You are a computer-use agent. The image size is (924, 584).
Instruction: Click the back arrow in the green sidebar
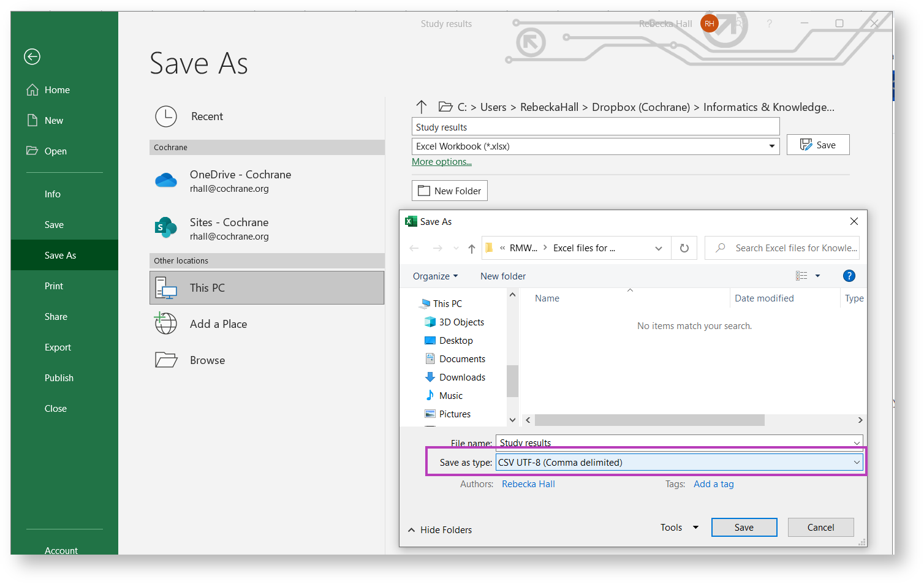click(32, 57)
